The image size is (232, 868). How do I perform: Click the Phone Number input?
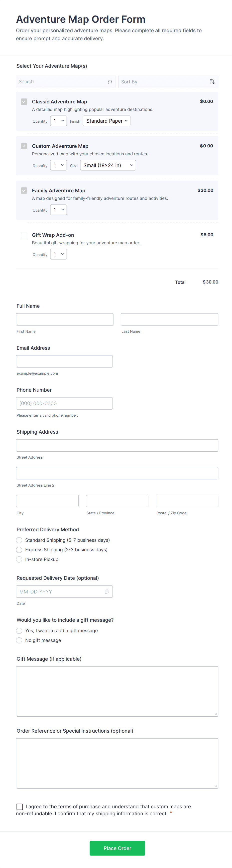click(x=64, y=403)
